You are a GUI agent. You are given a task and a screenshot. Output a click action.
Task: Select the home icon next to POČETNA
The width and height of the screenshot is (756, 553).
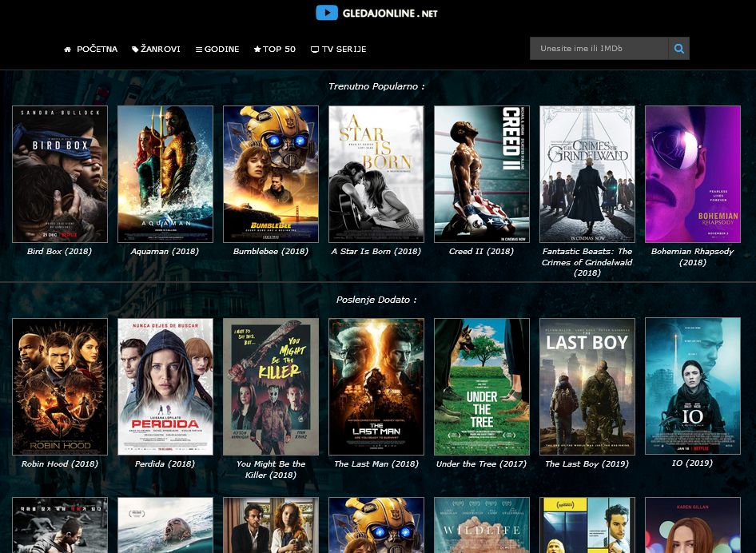tap(67, 48)
